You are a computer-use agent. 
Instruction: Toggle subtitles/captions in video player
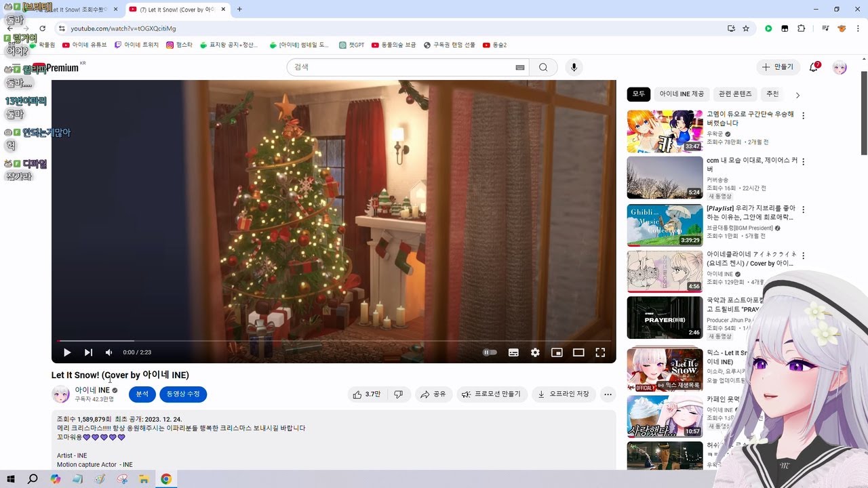513,352
